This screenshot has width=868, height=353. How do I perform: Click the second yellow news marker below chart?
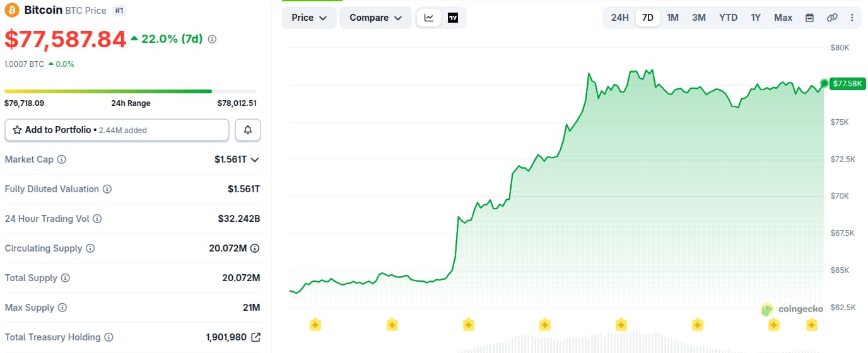pyautogui.click(x=392, y=325)
